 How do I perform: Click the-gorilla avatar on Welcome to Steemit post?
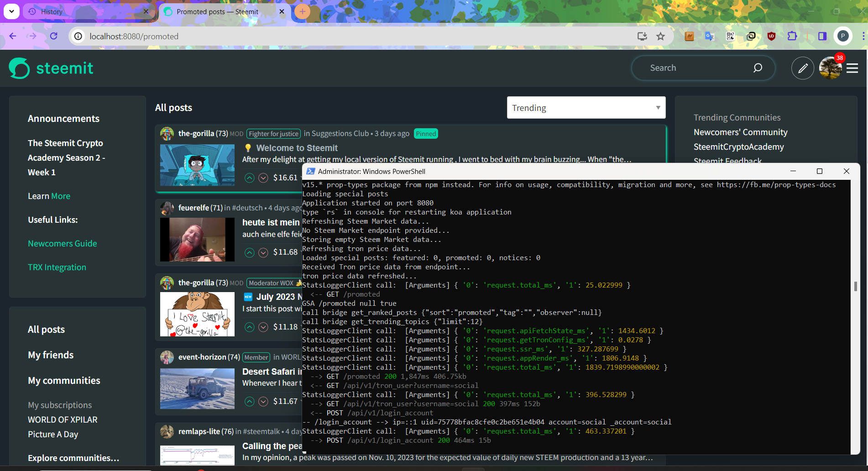coord(167,134)
